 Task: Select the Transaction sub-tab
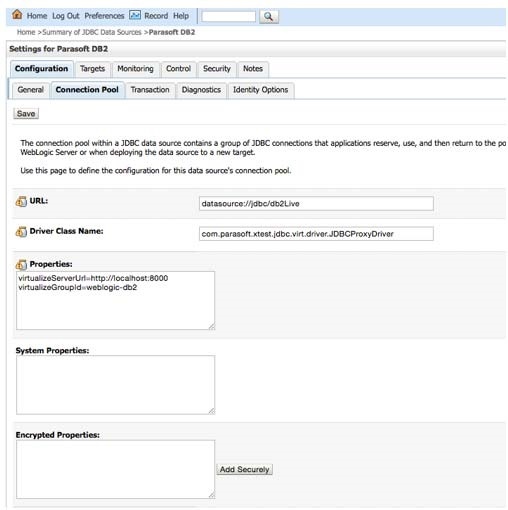pyautogui.click(x=150, y=90)
